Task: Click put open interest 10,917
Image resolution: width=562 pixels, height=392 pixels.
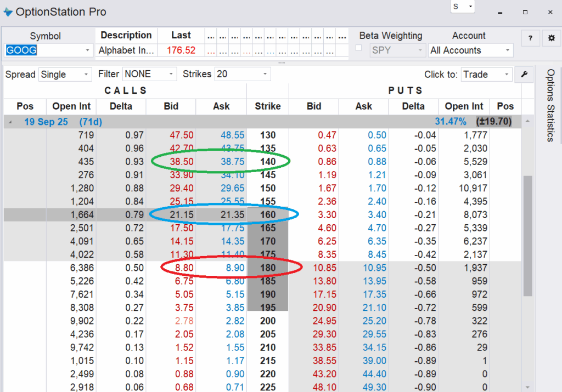Action: coord(473,188)
